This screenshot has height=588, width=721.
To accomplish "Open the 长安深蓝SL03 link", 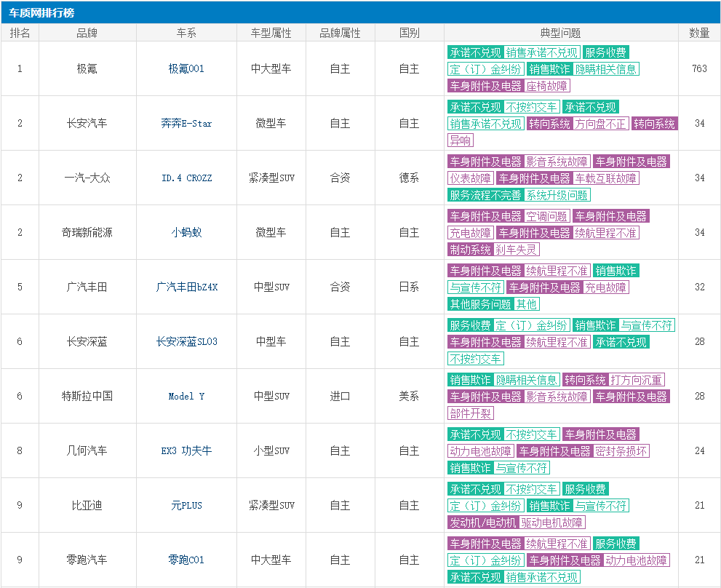I will [187, 341].
